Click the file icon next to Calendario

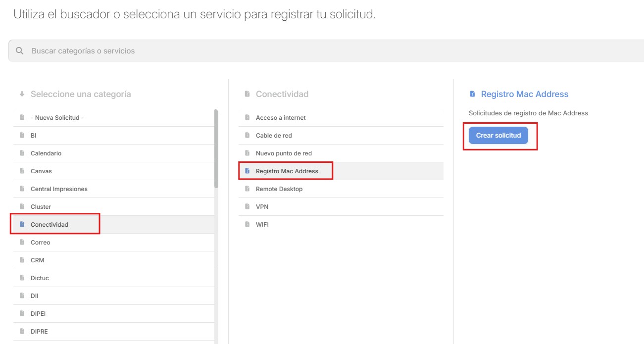[x=22, y=153]
